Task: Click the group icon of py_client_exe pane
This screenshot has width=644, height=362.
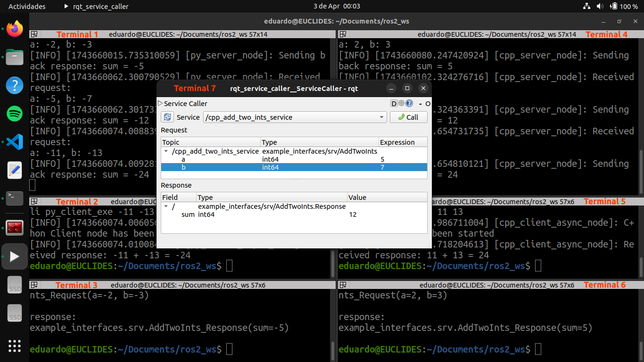Action: 34,201
